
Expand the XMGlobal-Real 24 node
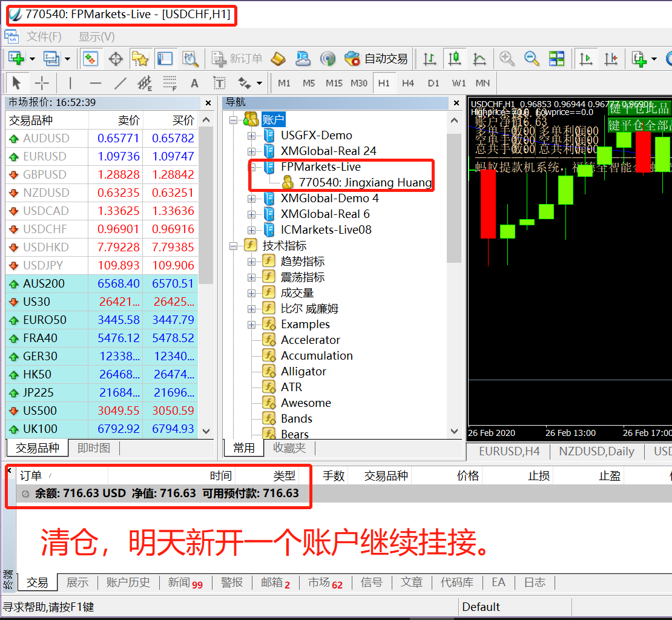[252, 152]
